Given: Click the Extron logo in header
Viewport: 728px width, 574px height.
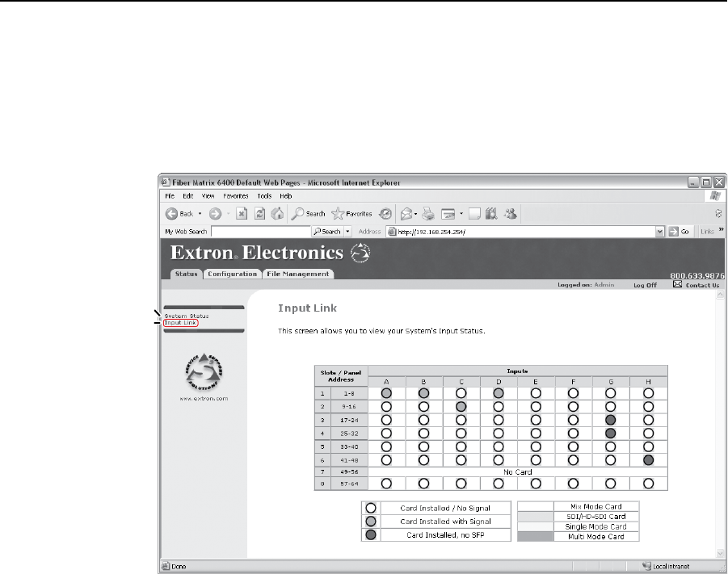Looking at the screenshot, I should tap(360, 253).
